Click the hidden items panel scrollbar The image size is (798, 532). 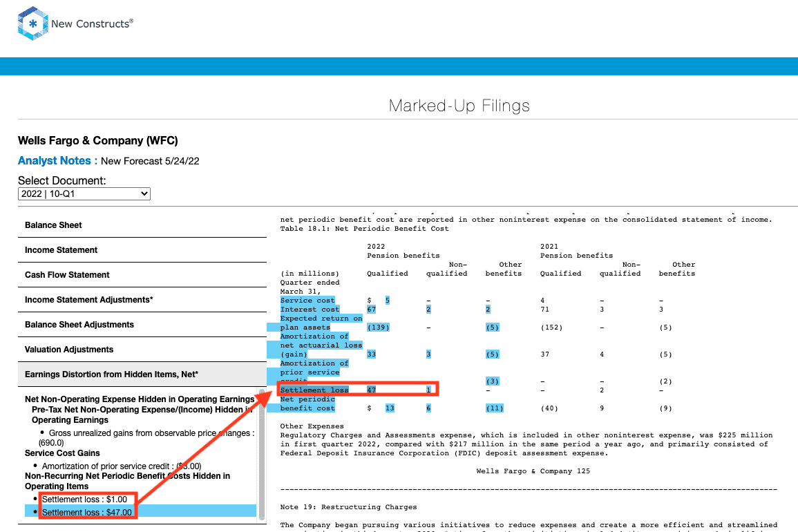262,454
